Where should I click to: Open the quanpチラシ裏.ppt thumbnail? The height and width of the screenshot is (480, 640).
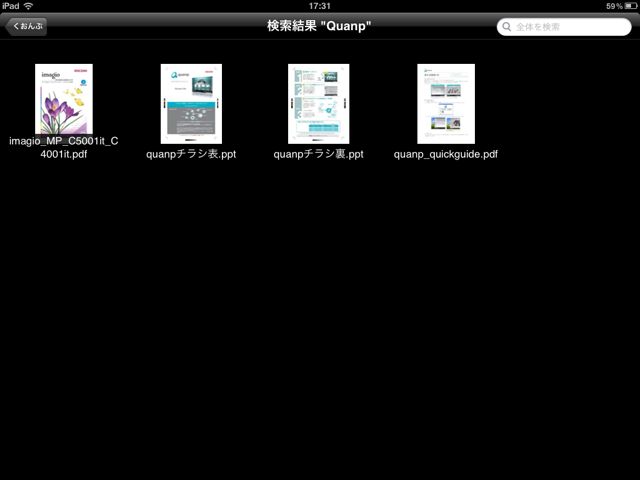point(318,104)
